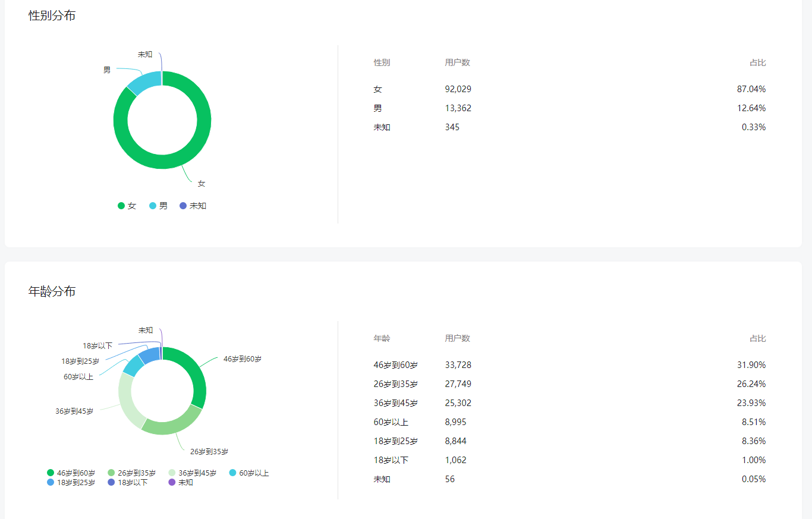Click the 0.05% percentage cell
The height and width of the screenshot is (519, 812).
[x=754, y=479]
